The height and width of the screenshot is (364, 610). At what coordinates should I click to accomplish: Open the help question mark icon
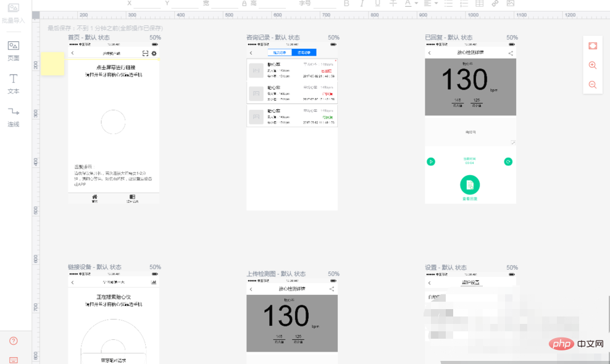(x=13, y=341)
